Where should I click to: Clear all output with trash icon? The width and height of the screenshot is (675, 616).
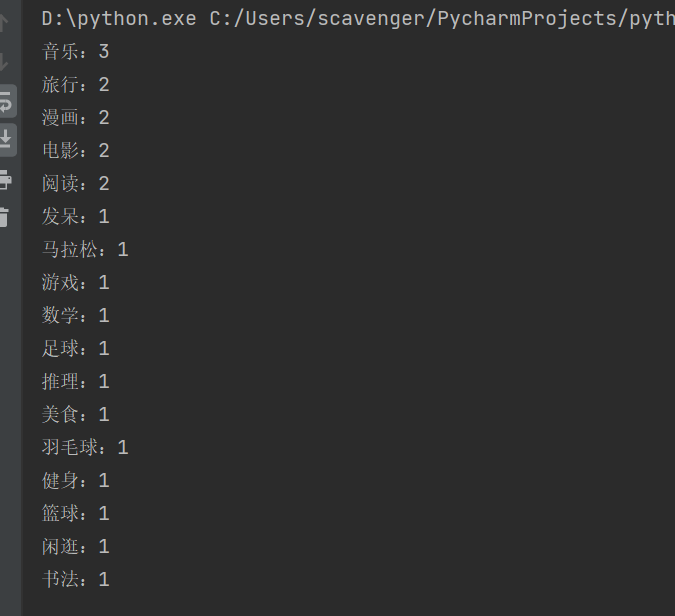[x=5, y=216]
